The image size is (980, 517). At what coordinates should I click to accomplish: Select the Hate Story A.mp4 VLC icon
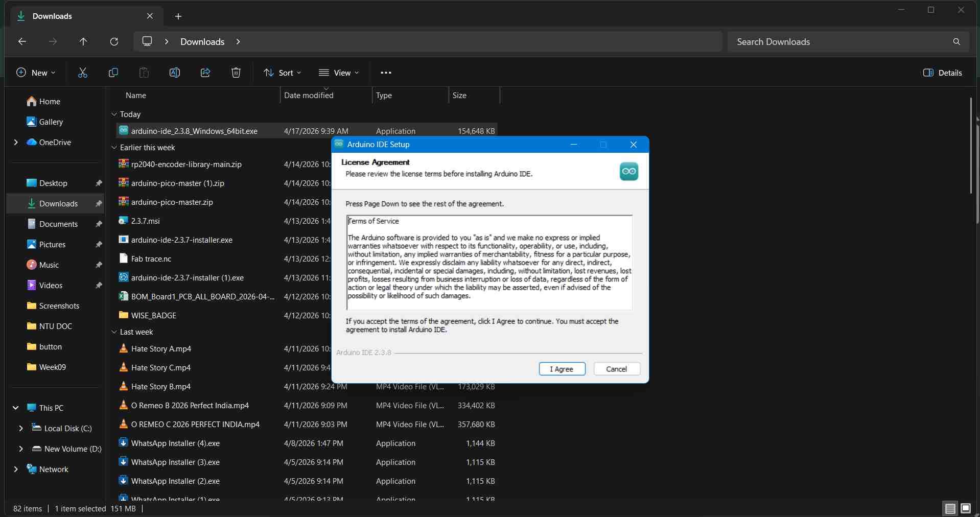pos(123,348)
